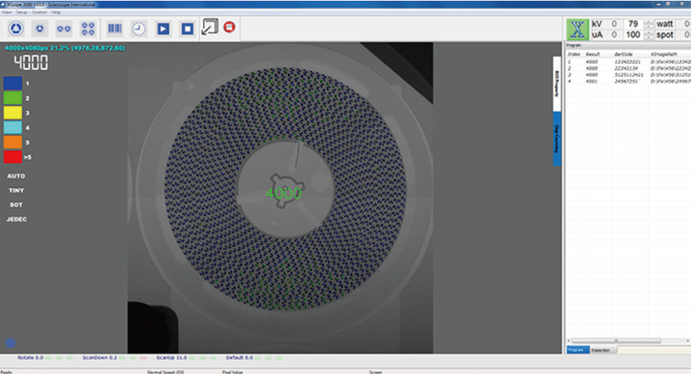Adjust the uA value stepper
This screenshot has height=374, width=691.
[649, 35]
